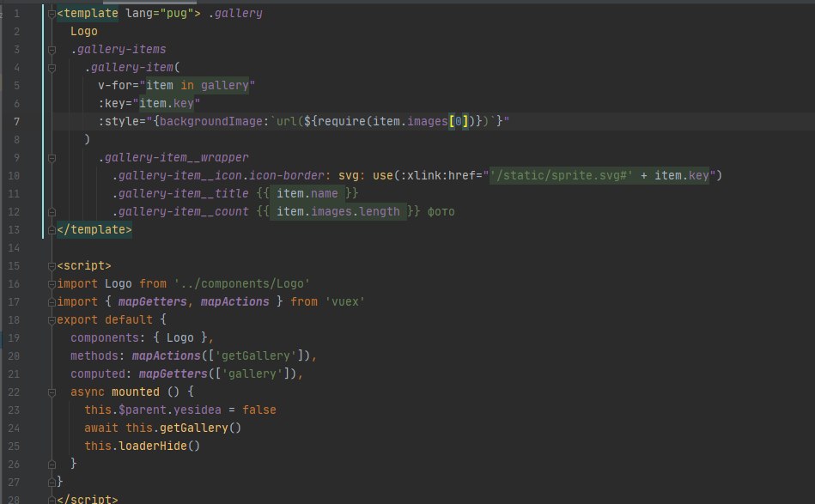The width and height of the screenshot is (815, 504).
Task: Click 'getGallery' string in methods line
Action: click(x=255, y=356)
